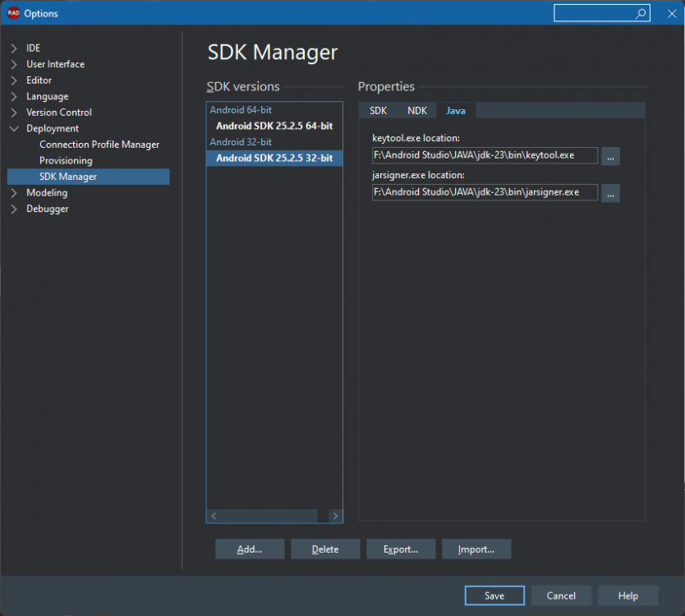685x616 pixels.
Task: Click the Android 32-bit group header
Action: tap(241, 142)
